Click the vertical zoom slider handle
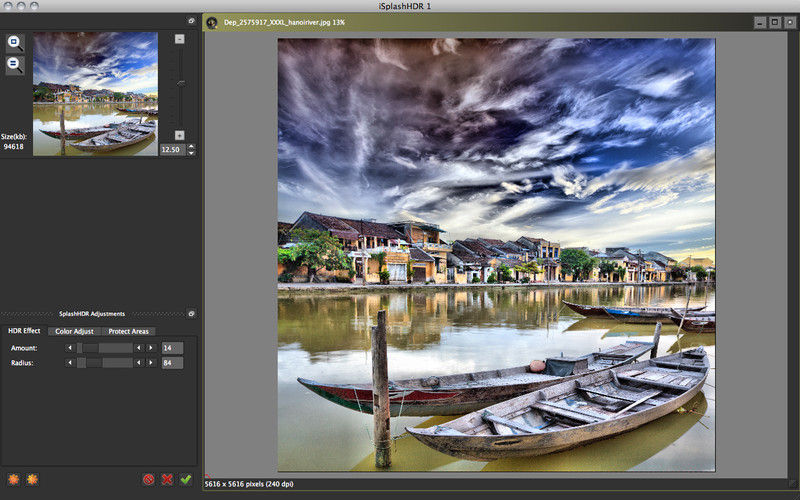 (181, 83)
